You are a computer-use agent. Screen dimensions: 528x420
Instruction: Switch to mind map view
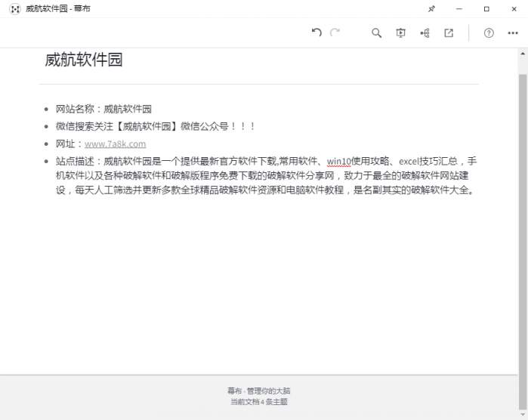(x=425, y=33)
